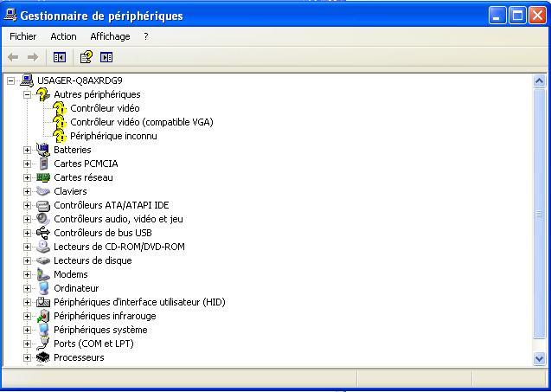Screen dimensions: 551x392
Task: Expand Contrôleurs de bus USB
Action: [x=27, y=233]
